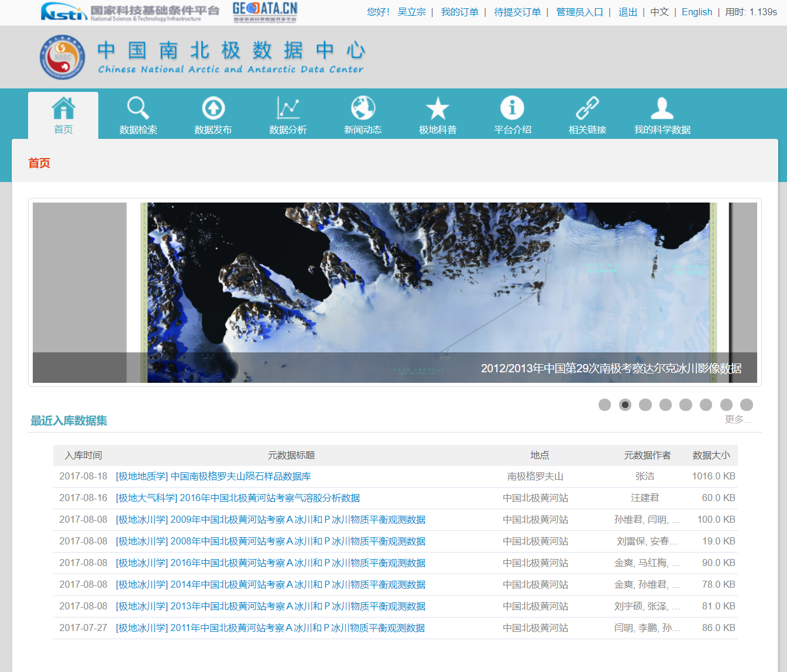This screenshot has height=672, width=787.
Task: Click the round data center emblem
Action: 63,57
